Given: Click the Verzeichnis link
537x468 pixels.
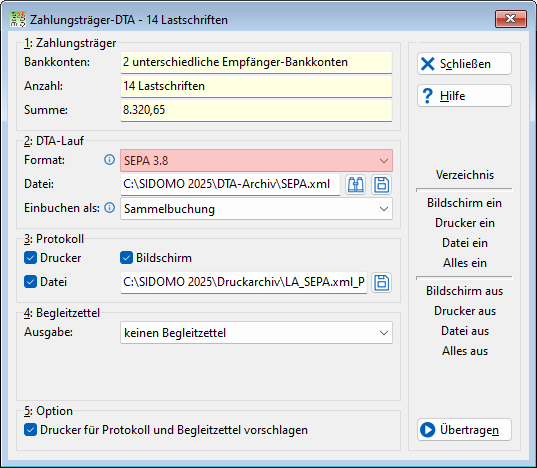Looking at the screenshot, I should click(465, 175).
